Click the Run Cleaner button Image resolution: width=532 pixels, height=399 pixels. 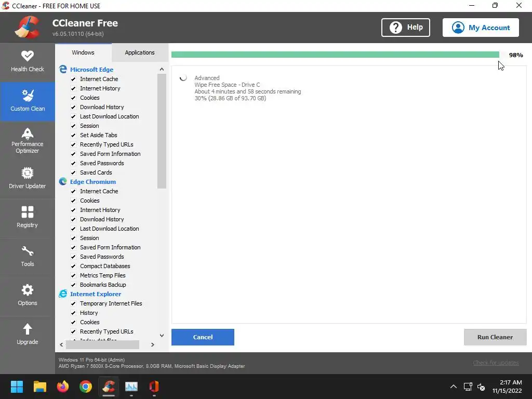click(x=495, y=337)
